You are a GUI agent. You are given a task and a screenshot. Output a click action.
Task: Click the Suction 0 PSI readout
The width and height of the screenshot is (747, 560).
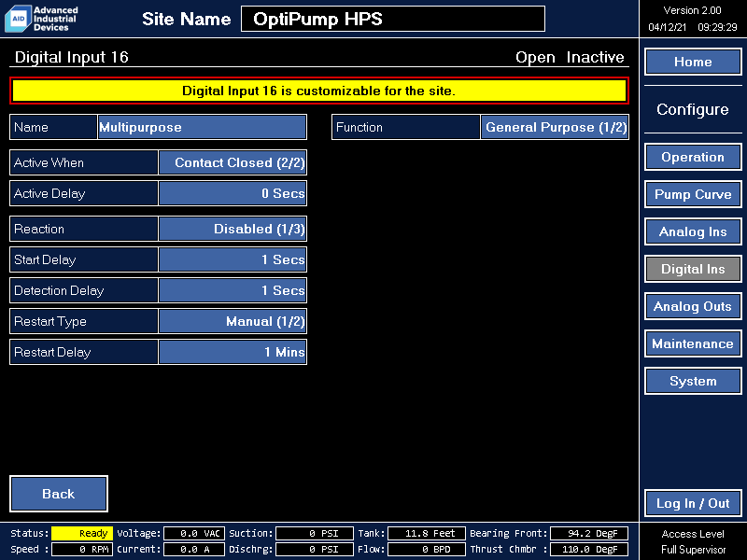(315, 533)
